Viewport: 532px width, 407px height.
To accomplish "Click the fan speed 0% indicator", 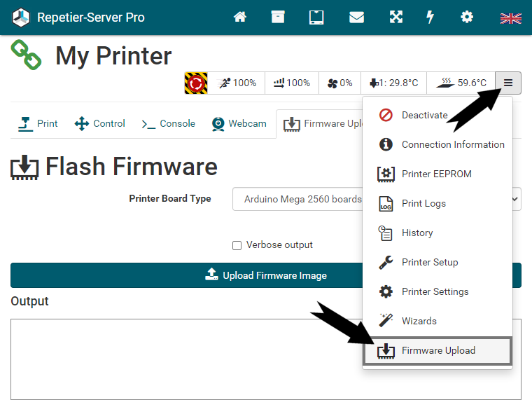I will click(339, 83).
